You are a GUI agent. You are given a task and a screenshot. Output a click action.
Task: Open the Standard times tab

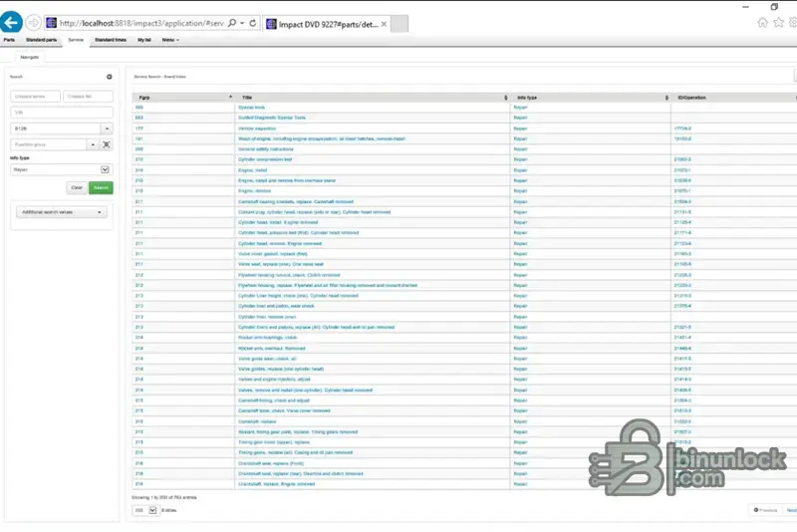point(111,40)
